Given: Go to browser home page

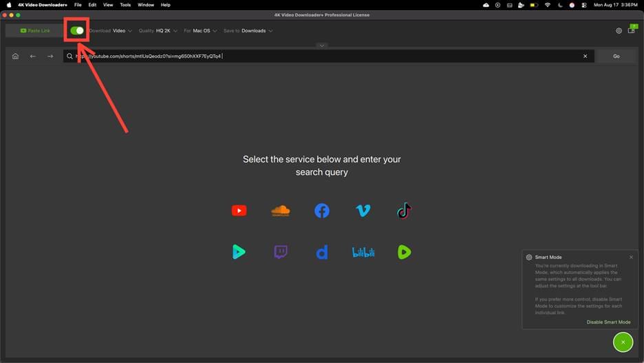Looking at the screenshot, I should tap(15, 56).
